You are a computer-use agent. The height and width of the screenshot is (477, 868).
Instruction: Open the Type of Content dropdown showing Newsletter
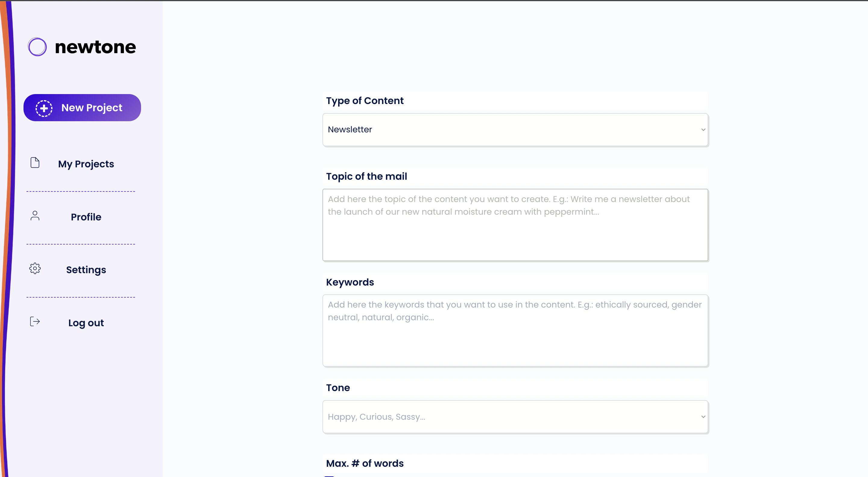[515, 130]
